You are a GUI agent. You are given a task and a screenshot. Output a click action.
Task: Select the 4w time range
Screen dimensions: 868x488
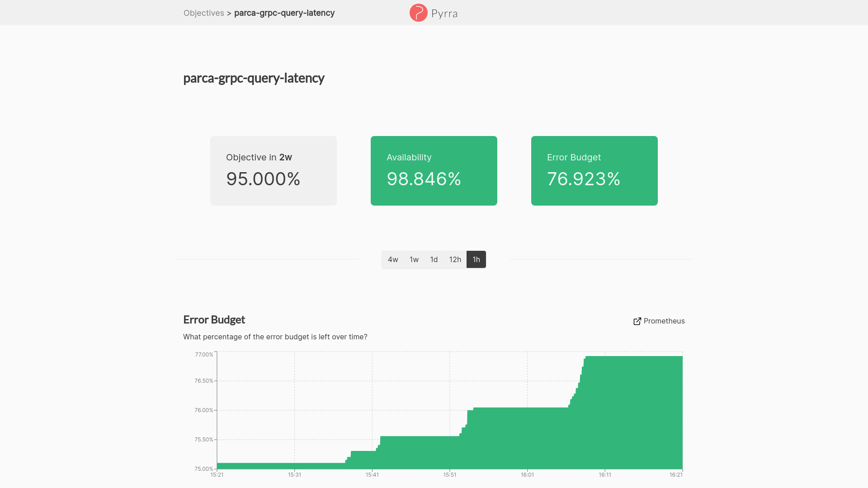(392, 259)
